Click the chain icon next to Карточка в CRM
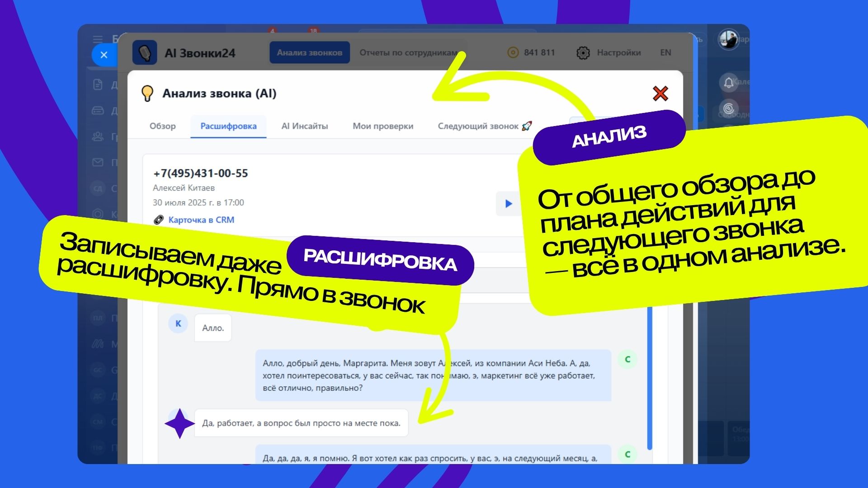Image resolution: width=868 pixels, height=488 pixels. [x=159, y=220]
